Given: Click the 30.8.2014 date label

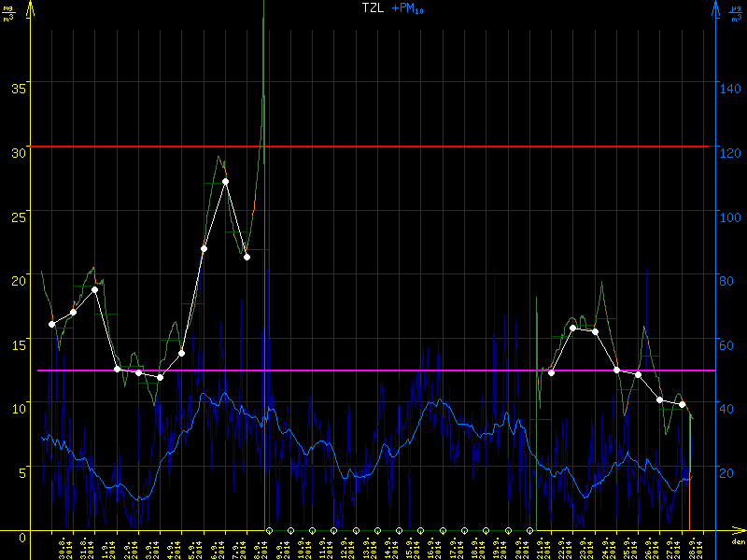Looking at the screenshot, I should (x=63, y=544).
